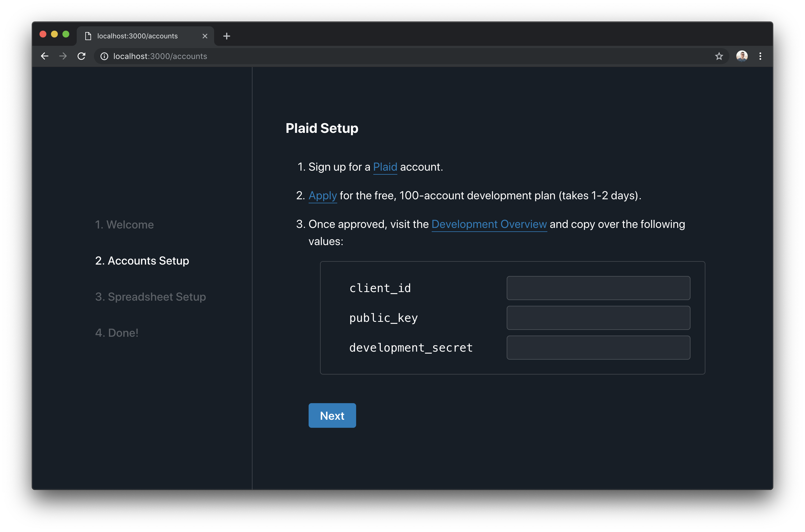
Task: Focus the development_secret input field
Action: [x=598, y=348]
